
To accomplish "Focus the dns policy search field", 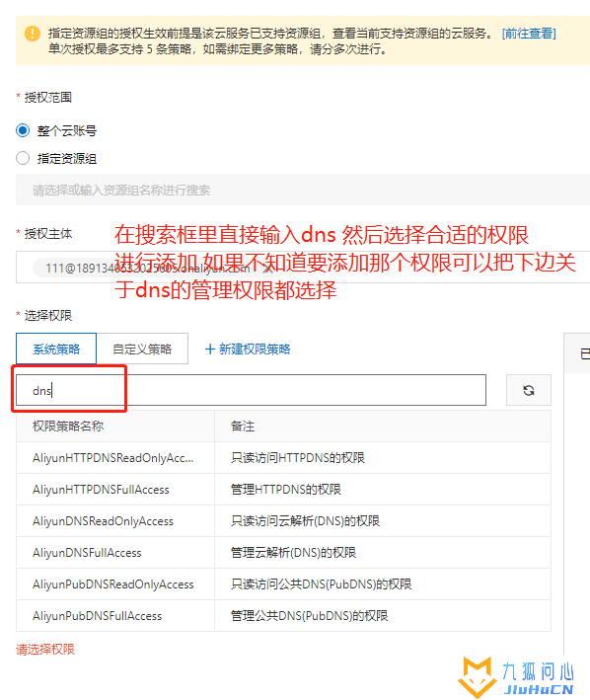I will pyautogui.click(x=251, y=390).
